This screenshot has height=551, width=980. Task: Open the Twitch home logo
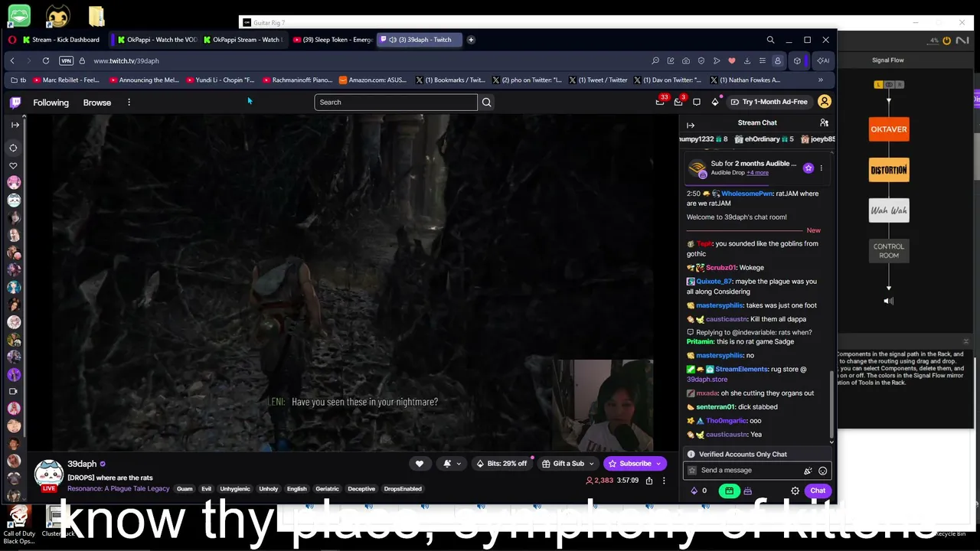point(15,102)
